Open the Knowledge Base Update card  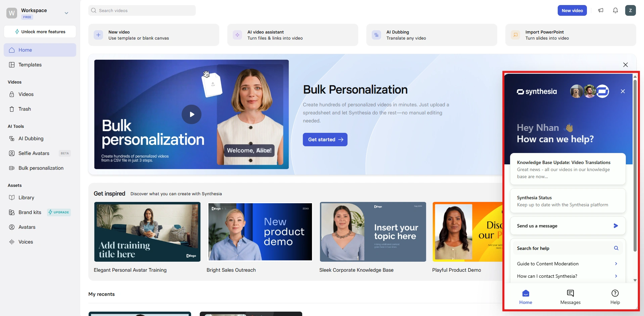point(568,169)
